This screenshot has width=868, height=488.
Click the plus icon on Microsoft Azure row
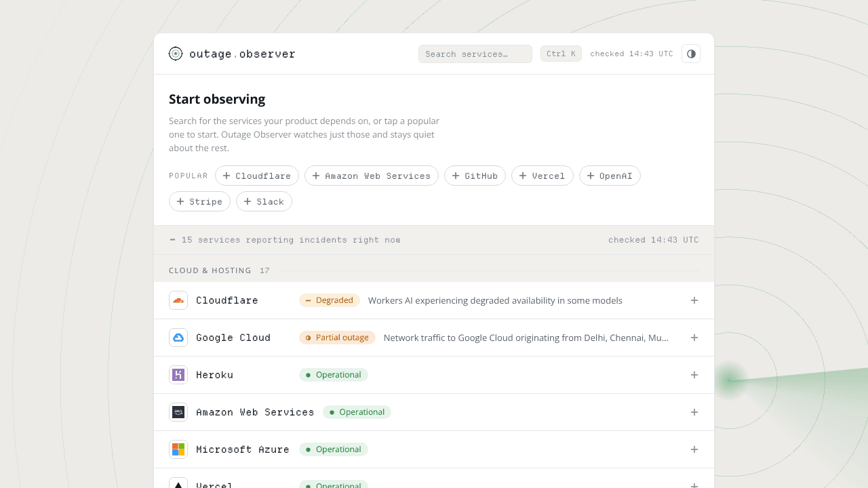point(694,449)
